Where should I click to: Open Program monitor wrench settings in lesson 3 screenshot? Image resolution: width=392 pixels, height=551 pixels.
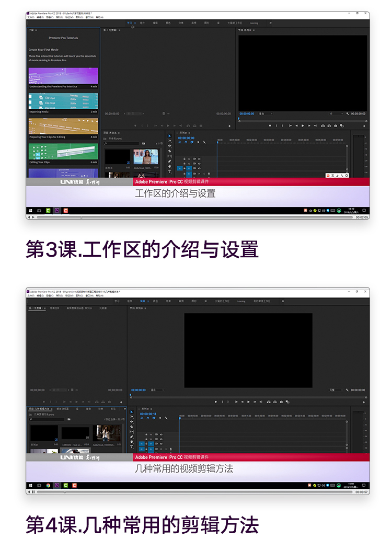click(x=348, y=113)
